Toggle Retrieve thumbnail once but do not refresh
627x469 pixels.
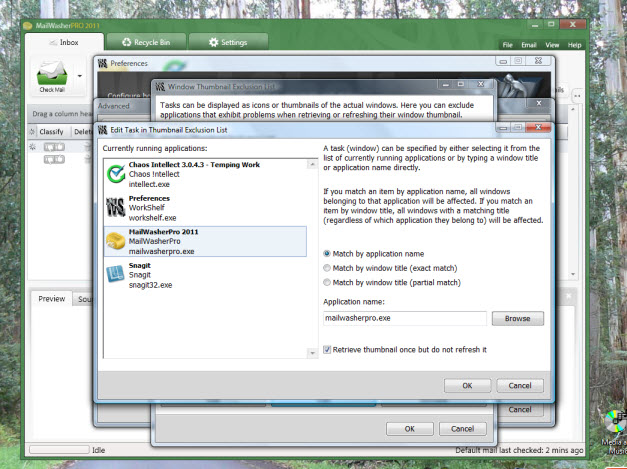pyautogui.click(x=328, y=350)
